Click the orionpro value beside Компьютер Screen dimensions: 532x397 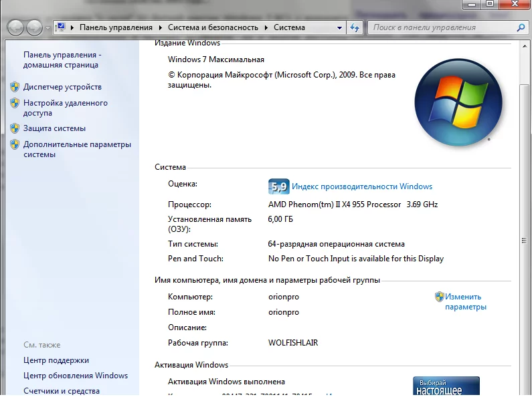click(x=284, y=297)
